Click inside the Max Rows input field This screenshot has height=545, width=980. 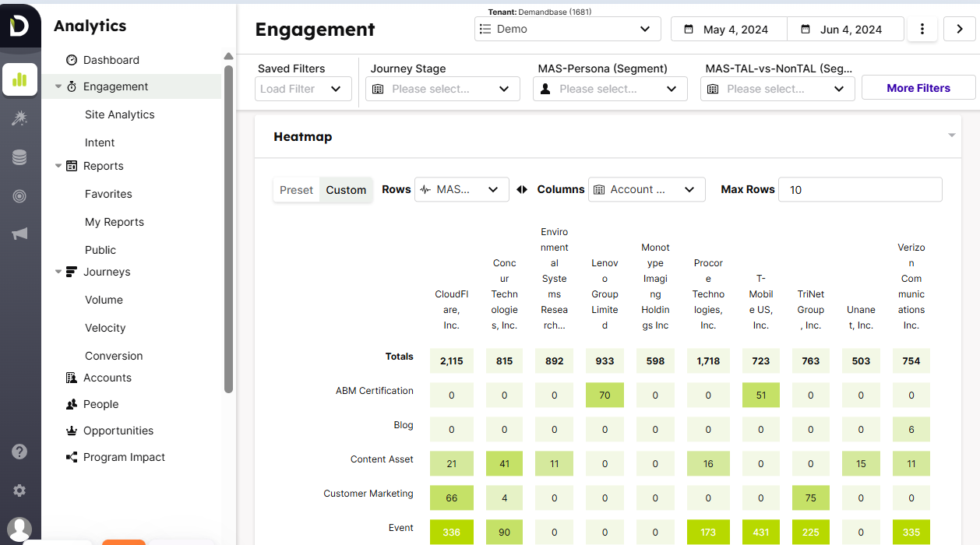coord(859,189)
